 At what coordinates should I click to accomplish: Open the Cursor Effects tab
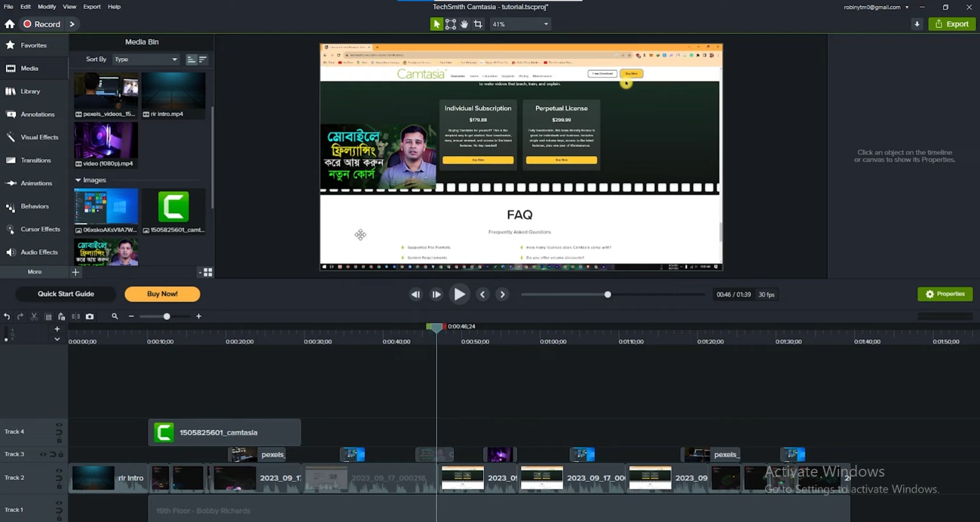[34, 229]
